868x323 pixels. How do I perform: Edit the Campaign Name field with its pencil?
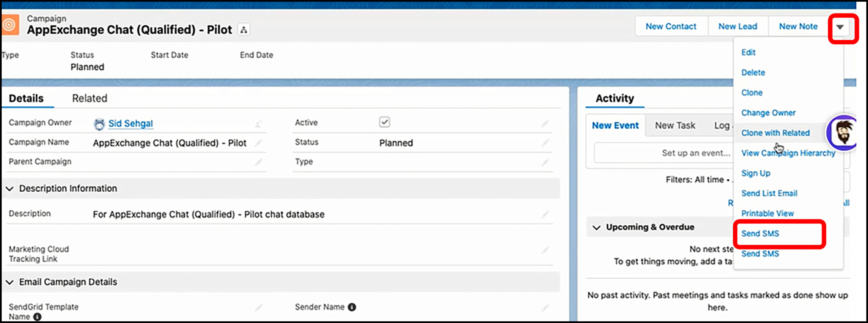point(258,143)
